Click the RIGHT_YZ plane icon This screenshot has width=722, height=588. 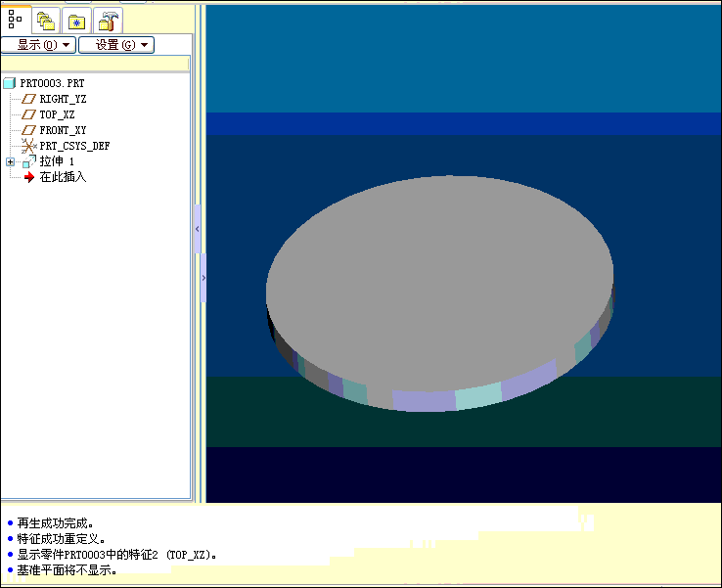point(28,99)
